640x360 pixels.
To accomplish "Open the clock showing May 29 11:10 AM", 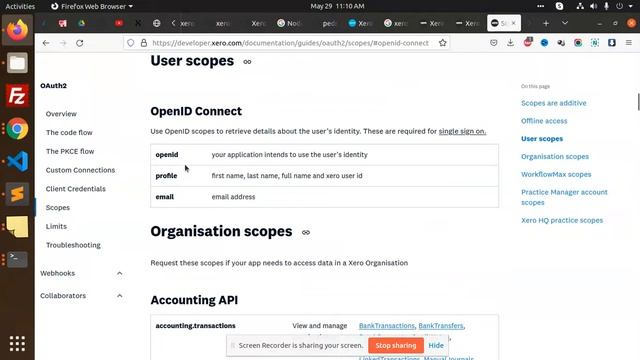I will tap(337, 6).
